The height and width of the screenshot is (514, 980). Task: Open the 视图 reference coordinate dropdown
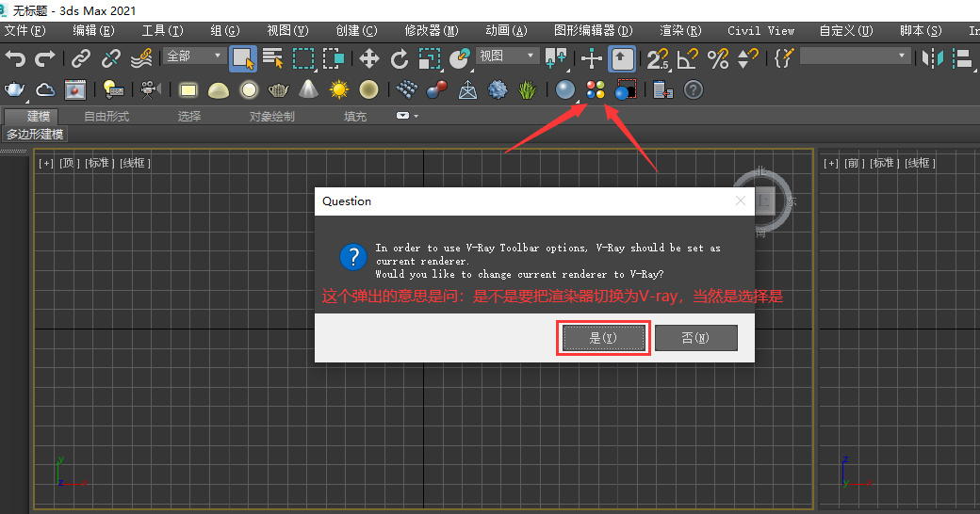pyautogui.click(x=507, y=56)
